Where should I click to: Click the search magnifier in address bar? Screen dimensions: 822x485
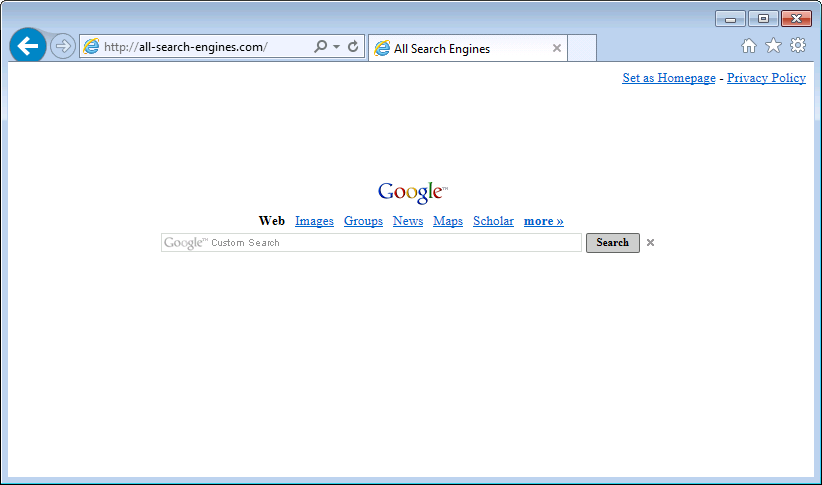coord(320,47)
